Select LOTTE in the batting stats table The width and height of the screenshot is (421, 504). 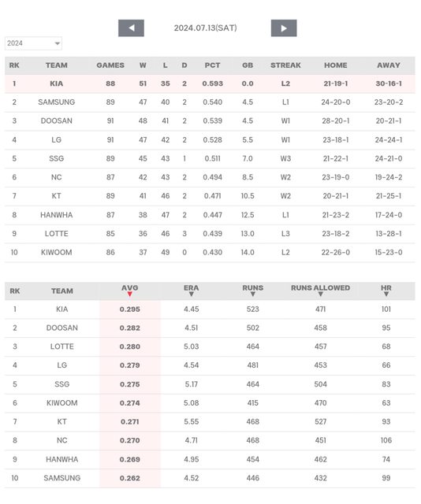[61, 346]
